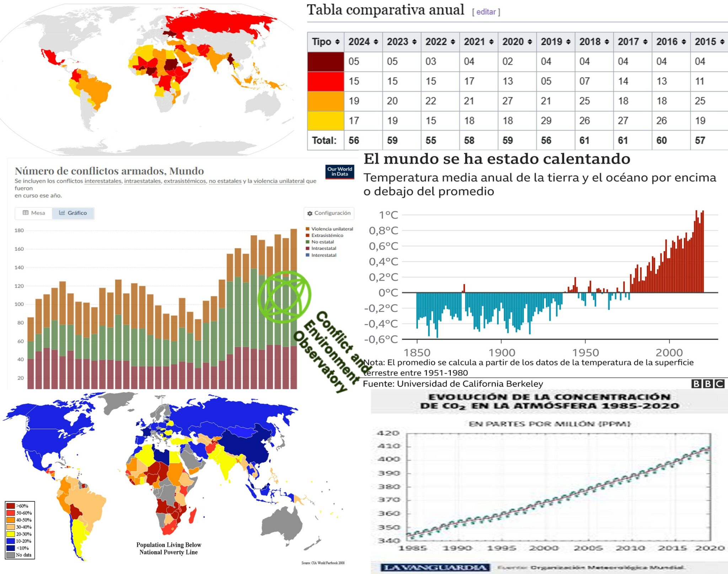Viewport: 728px width, 574px height.
Task: Click the green Conflict and Environment Observatory emblem
Action: 284,297
